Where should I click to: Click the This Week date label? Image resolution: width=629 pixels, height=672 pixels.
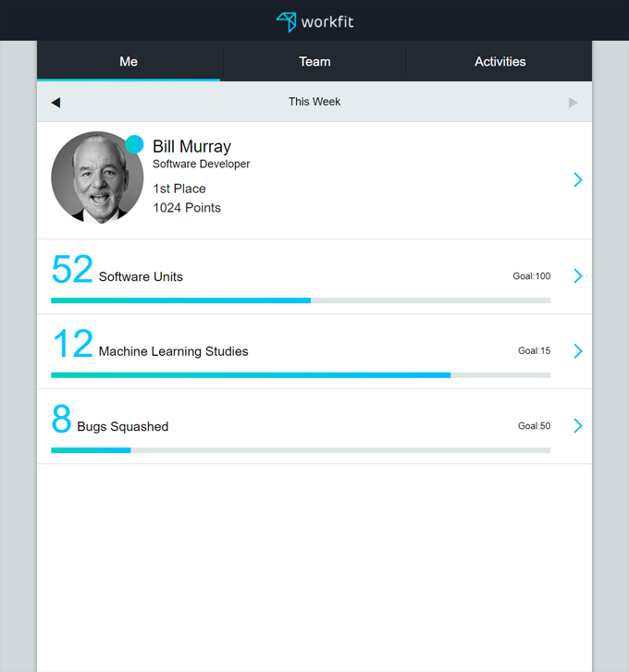(314, 102)
